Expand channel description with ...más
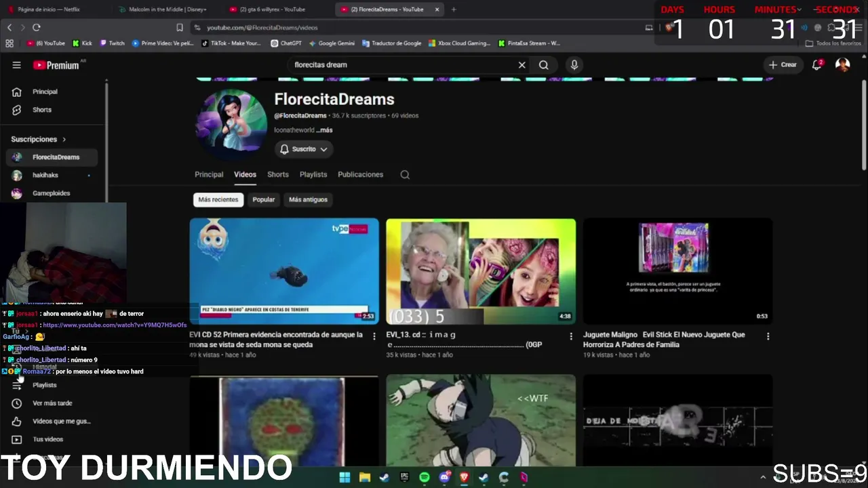The width and height of the screenshot is (868, 488). (x=325, y=130)
